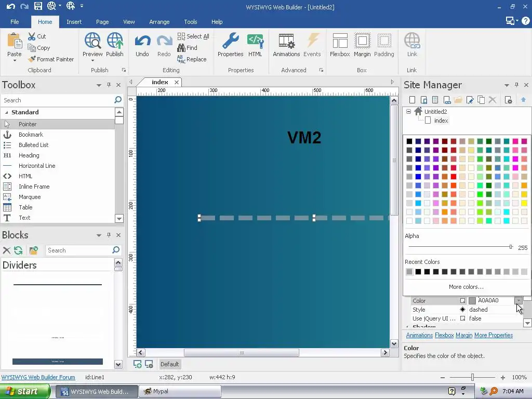Pin the Toolbox panel

click(x=109, y=85)
